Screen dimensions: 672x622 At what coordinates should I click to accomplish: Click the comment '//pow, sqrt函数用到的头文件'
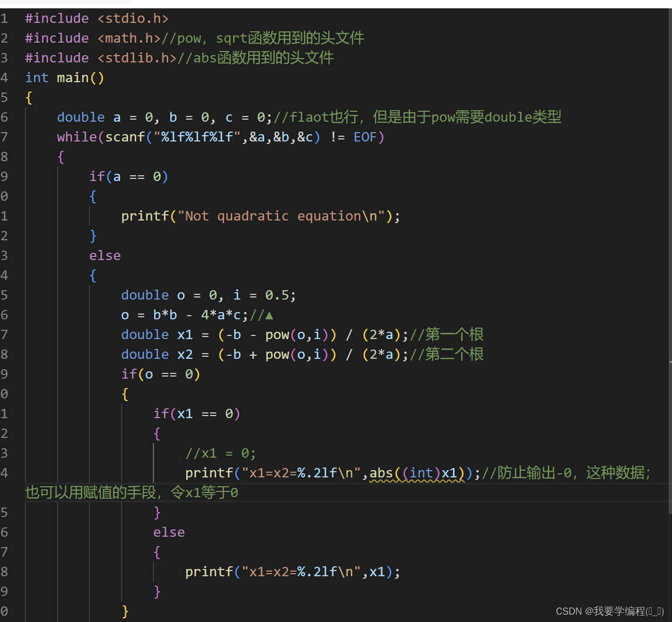pyautogui.click(x=263, y=38)
